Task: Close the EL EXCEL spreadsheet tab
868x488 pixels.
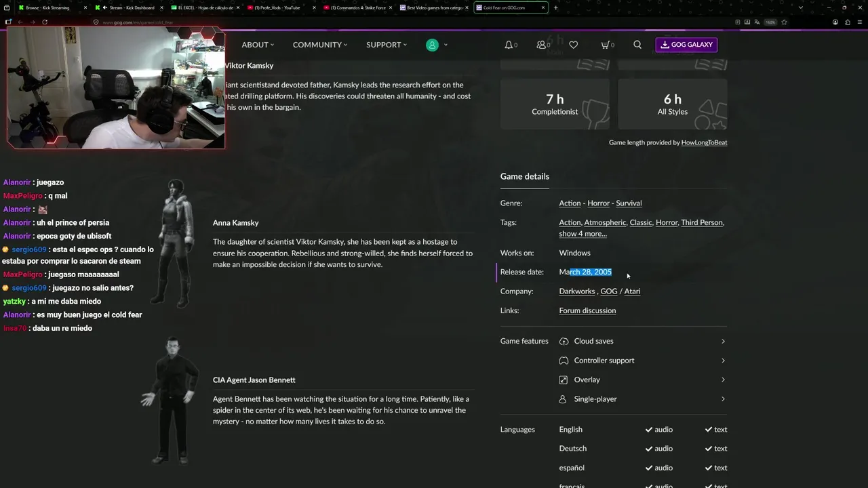Action: click(x=238, y=7)
